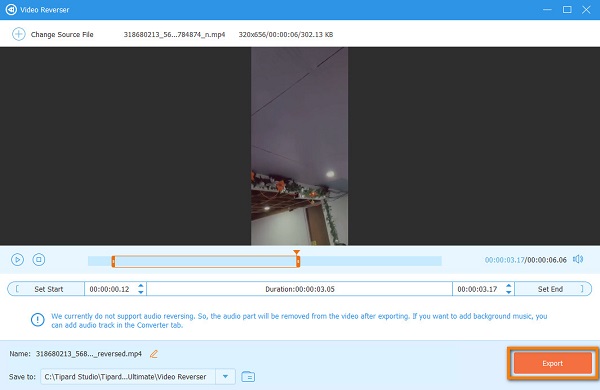Increase start time with up arrow

tap(141, 286)
